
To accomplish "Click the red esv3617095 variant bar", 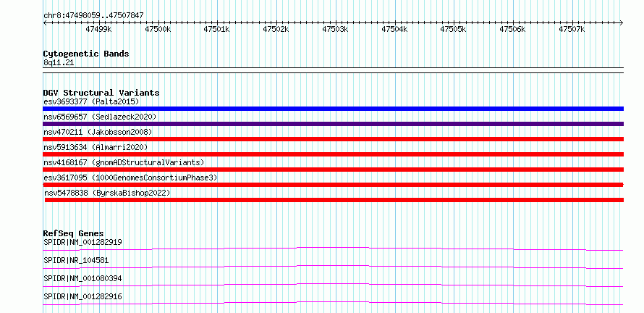I will tap(333, 185).
